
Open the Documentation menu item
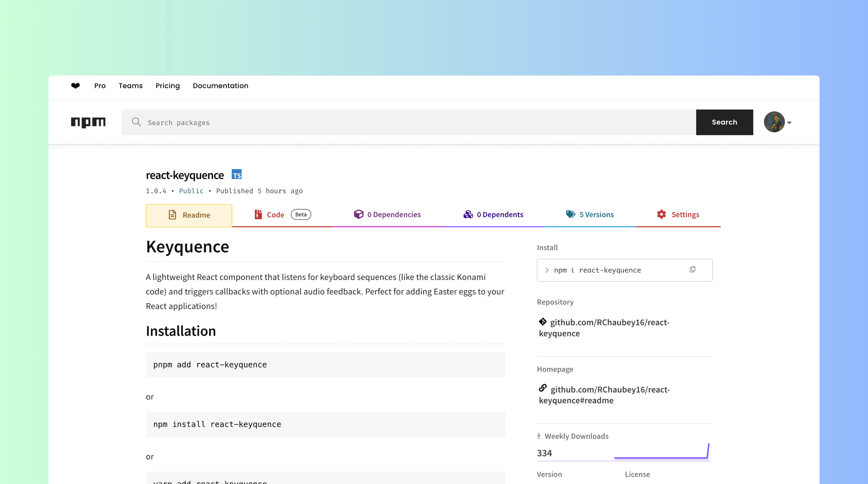tap(220, 86)
